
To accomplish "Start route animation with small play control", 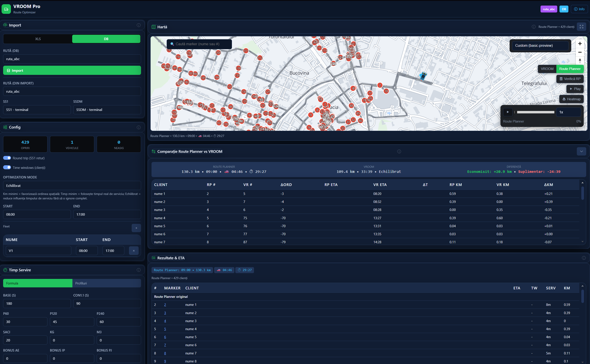I will [x=508, y=112].
